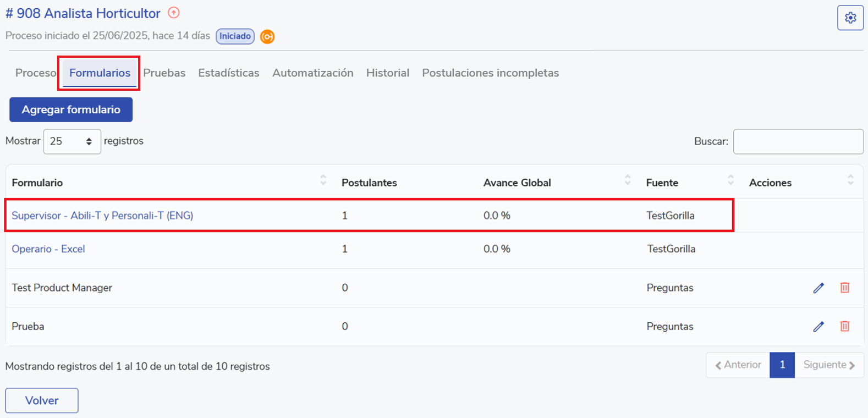The width and height of the screenshot is (868, 418).
Task: Open the Estadísticas tab
Action: point(228,73)
